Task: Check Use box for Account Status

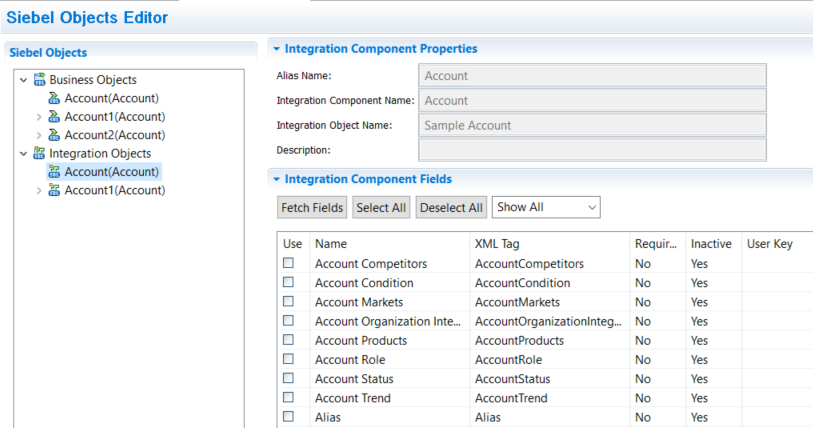Action: coord(288,378)
